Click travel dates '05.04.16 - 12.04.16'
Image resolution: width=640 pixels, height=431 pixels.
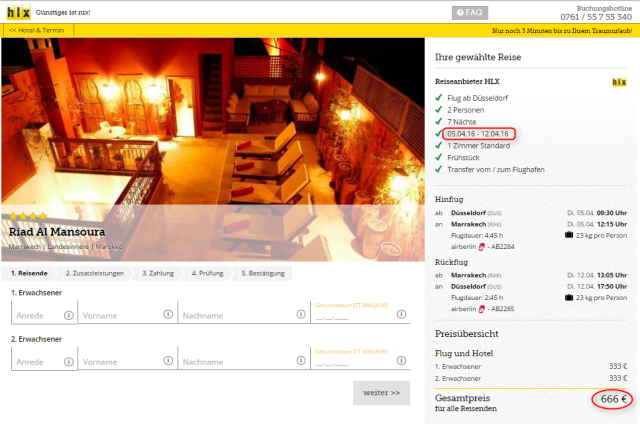click(478, 134)
